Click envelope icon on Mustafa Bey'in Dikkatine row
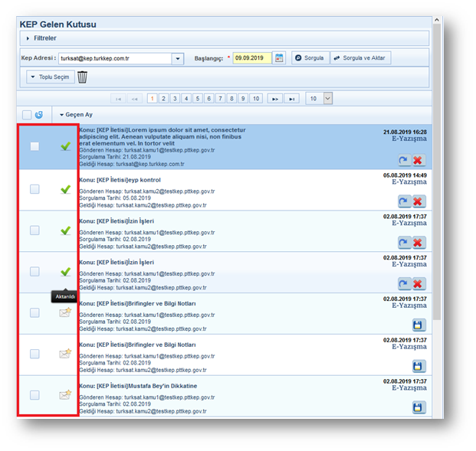The height and width of the screenshot is (451, 476). (65, 395)
